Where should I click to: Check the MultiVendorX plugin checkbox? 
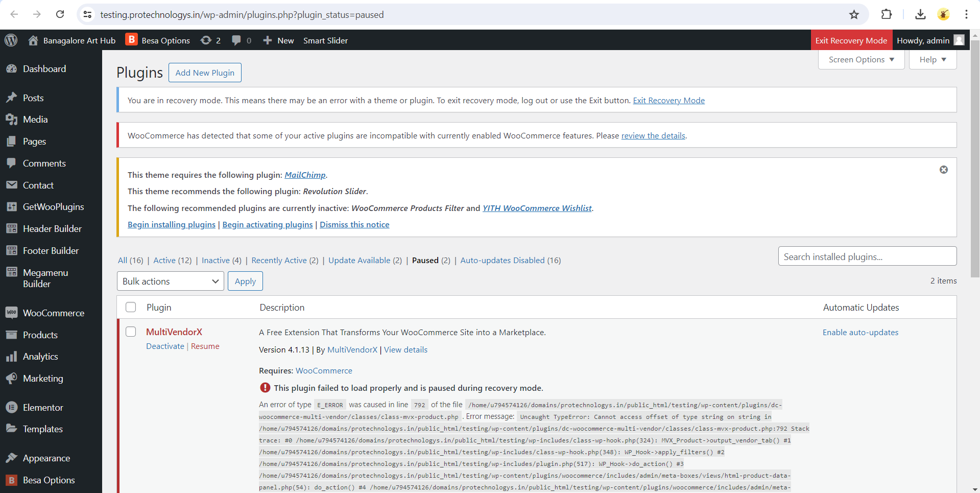coord(131,332)
